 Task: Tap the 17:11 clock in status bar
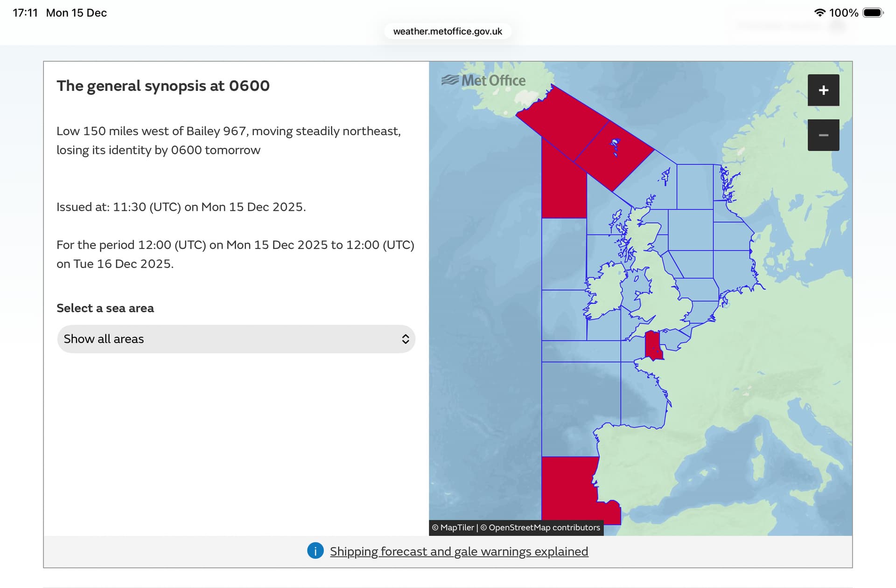click(x=25, y=13)
